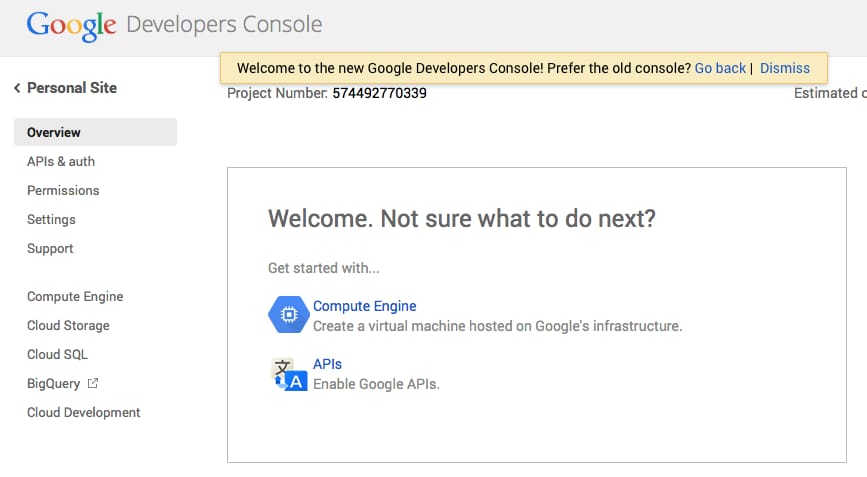The height and width of the screenshot is (477, 867).
Task: Open Settings in sidebar
Action: point(51,219)
